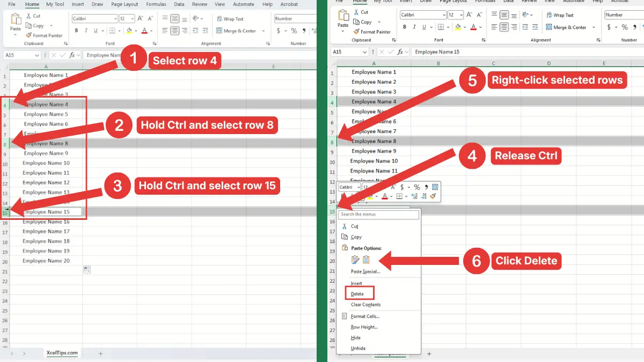
Task: Open Font dialog launcher in right window
Action: click(x=484, y=40)
